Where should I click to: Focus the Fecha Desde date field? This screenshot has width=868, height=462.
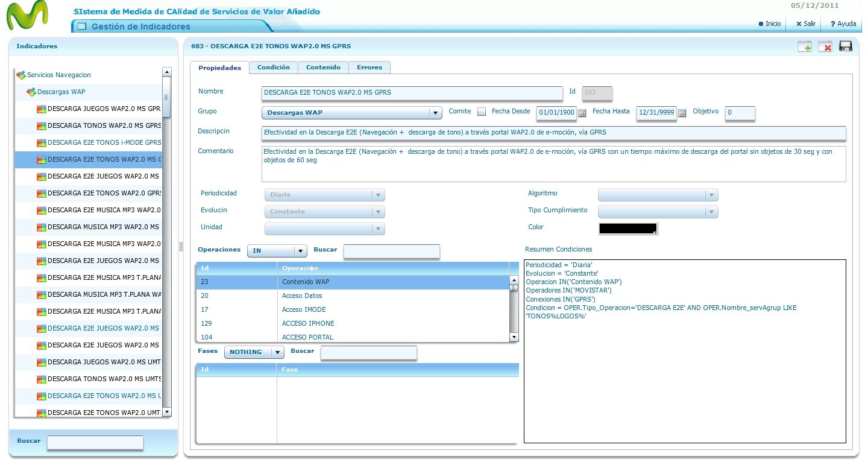point(556,113)
